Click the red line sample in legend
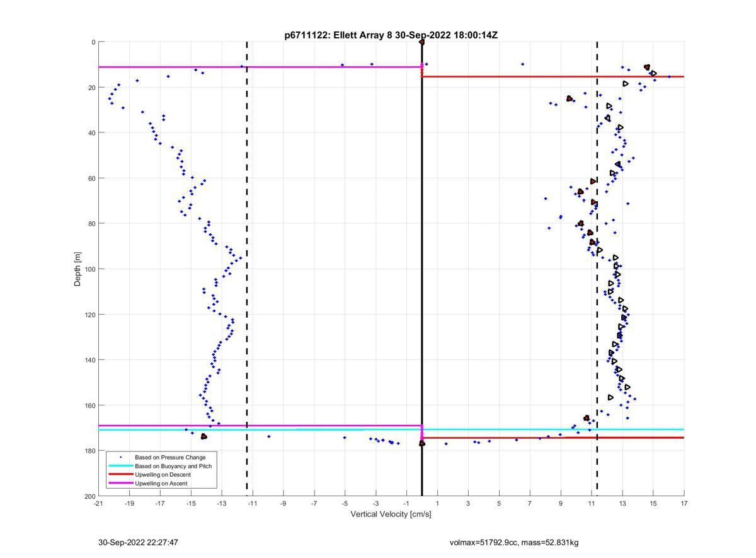 (121, 474)
